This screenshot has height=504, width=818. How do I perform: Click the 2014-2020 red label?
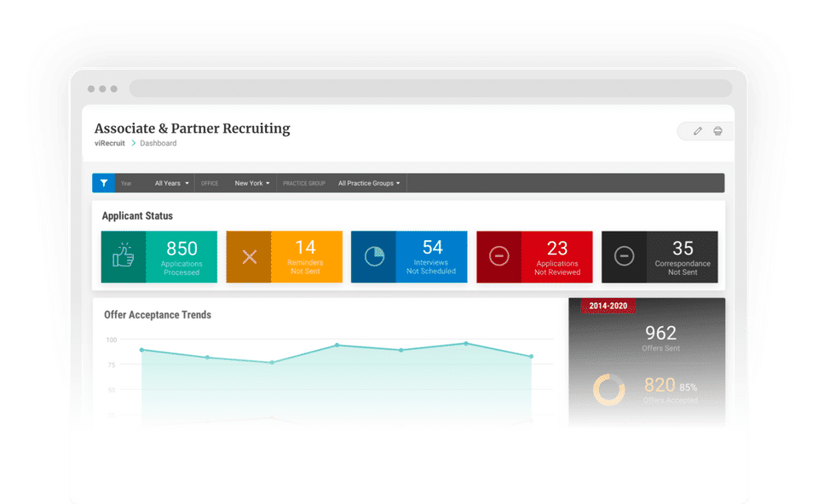coord(608,306)
